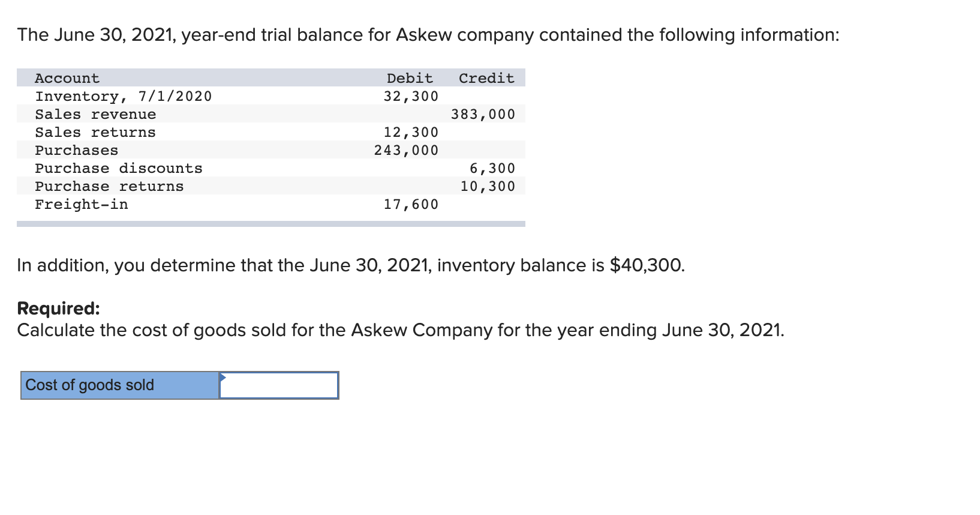The height and width of the screenshot is (515, 980).
Task: Select the Purchases row label
Action: pos(77,151)
